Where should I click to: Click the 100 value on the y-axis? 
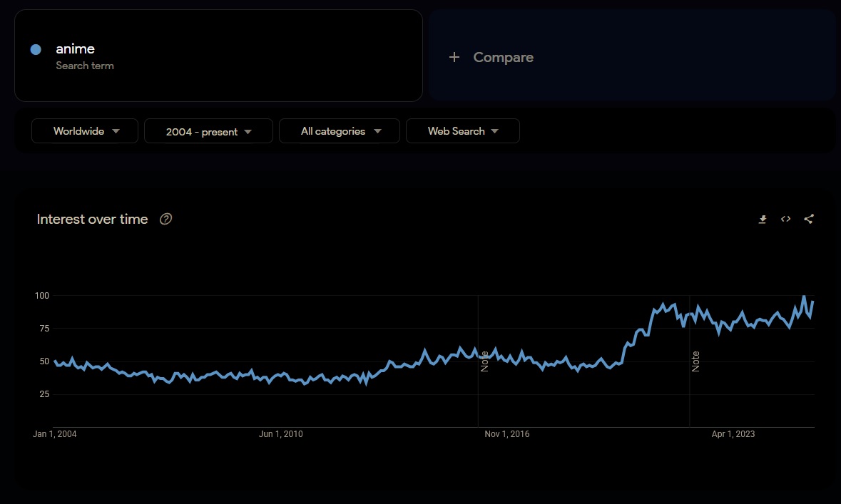[42, 295]
